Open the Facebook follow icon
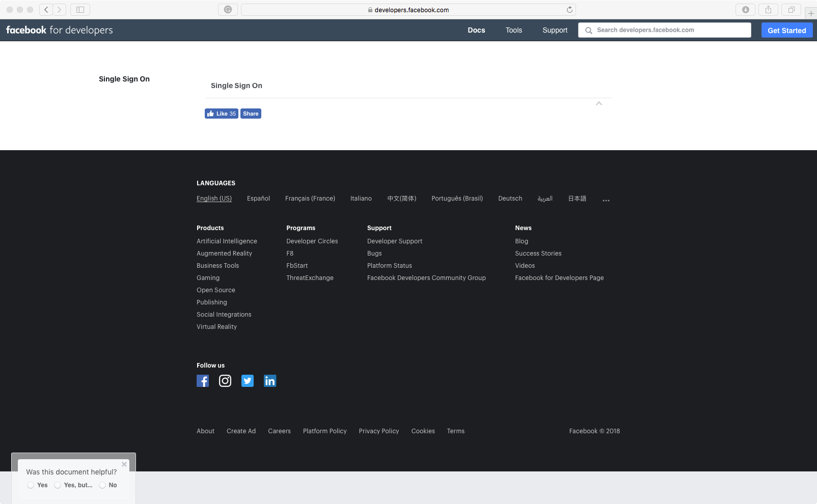817x504 pixels. [x=203, y=381]
